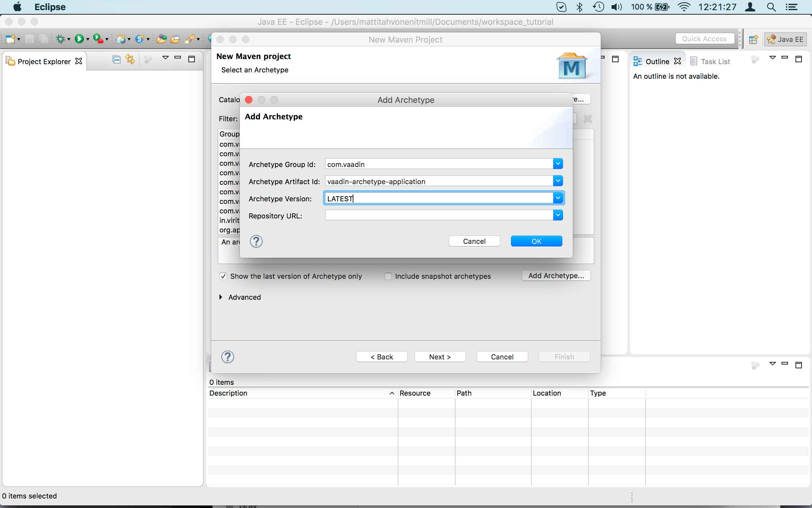The image size is (812, 508).
Task: Click the New Servlet icon with blue S
Action: point(140,39)
